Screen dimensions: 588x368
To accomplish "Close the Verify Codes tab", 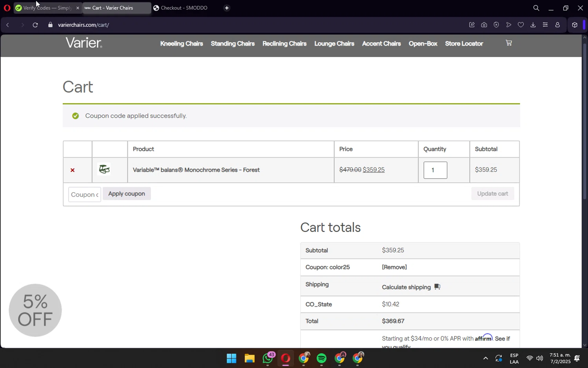I will (x=78, y=8).
